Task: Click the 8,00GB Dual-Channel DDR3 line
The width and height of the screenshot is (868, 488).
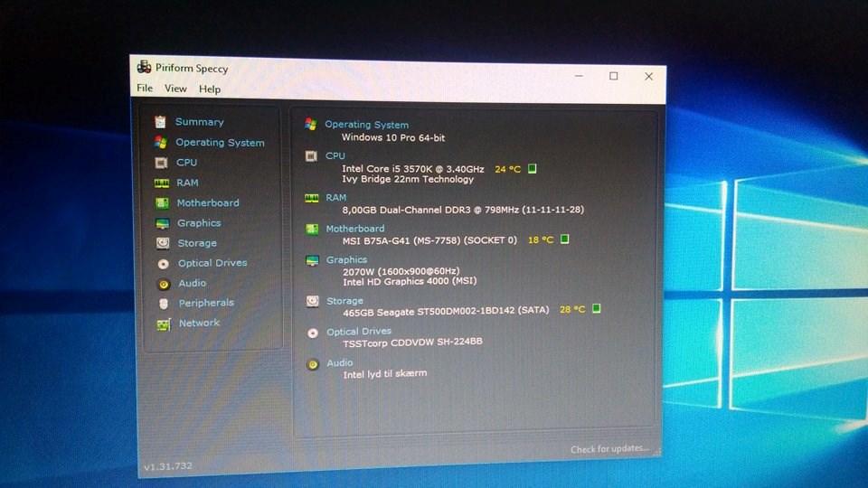Action: click(463, 210)
